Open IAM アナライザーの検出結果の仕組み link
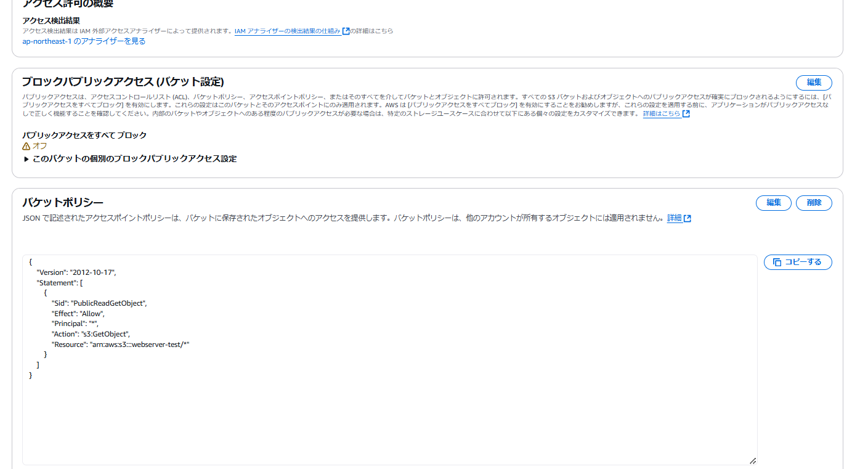The width and height of the screenshot is (868, 469). [x=288, y=31]
